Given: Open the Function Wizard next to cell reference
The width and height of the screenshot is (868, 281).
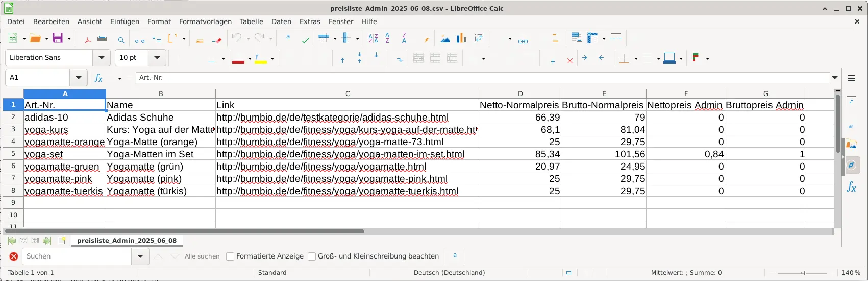Looking at the screenshot, I should coord(99,78).
